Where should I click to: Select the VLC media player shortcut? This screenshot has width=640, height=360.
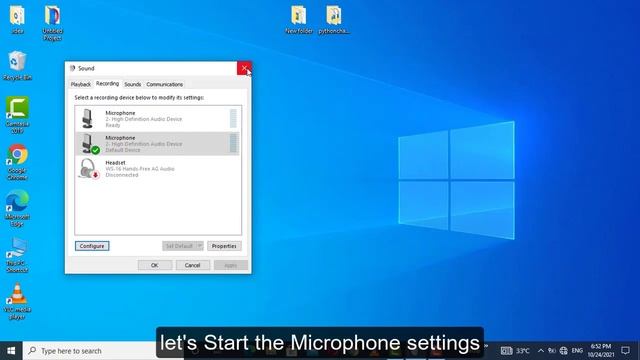17,301
